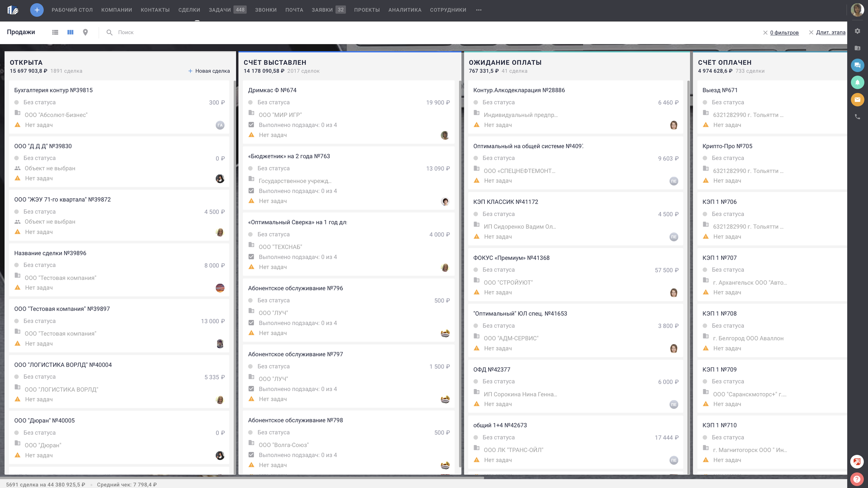Open the chat icon in sidebar
The height and width of the screenshot is (488, 868).
click(857, 65)
